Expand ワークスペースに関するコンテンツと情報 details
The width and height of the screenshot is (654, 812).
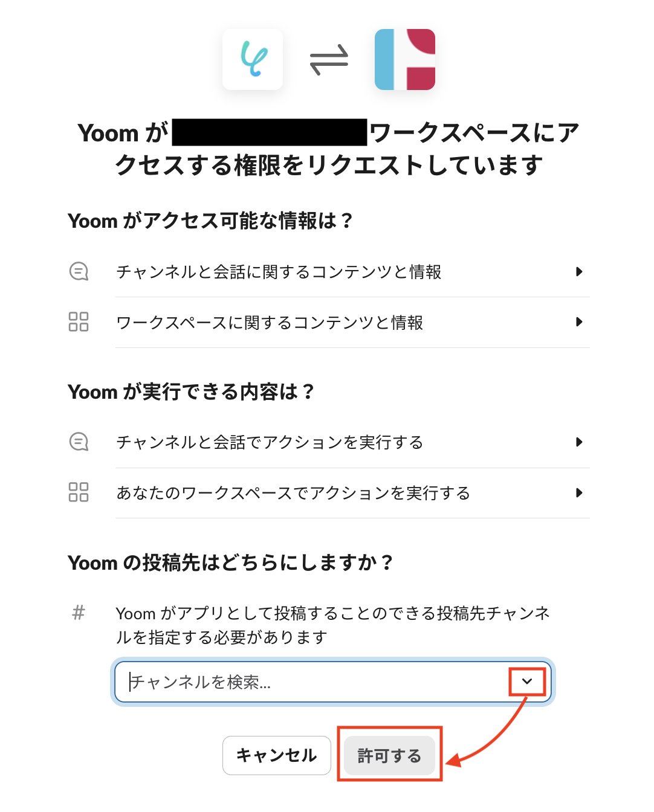[581, 323]
